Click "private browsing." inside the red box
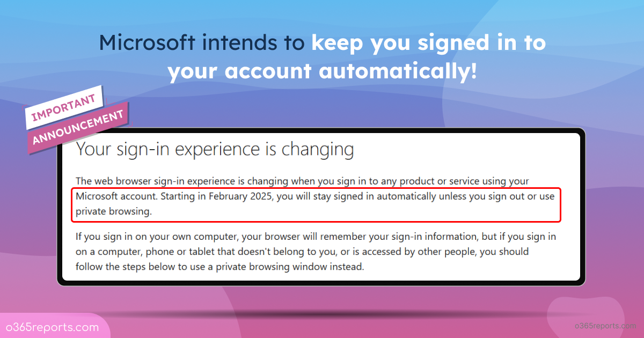The image size is (644, 338). 114,211
